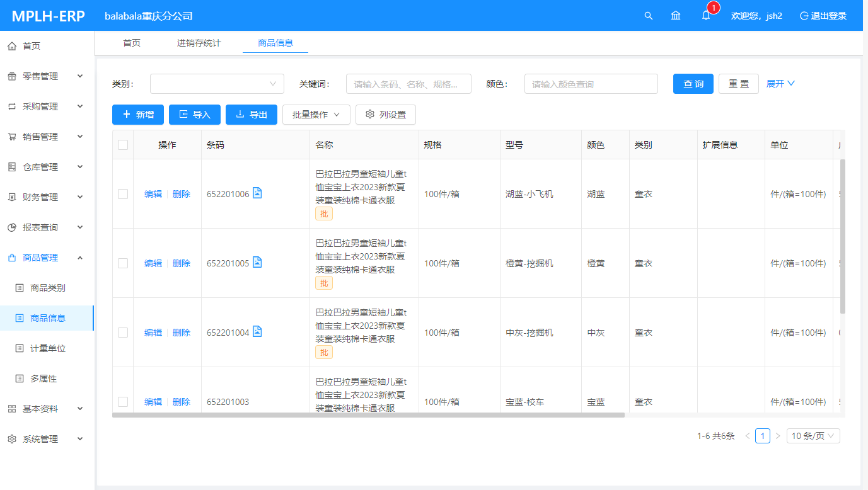Open 商品类别 in the sidebar menu
Viewport: 868px width, 490px height.
coord(47,288)
